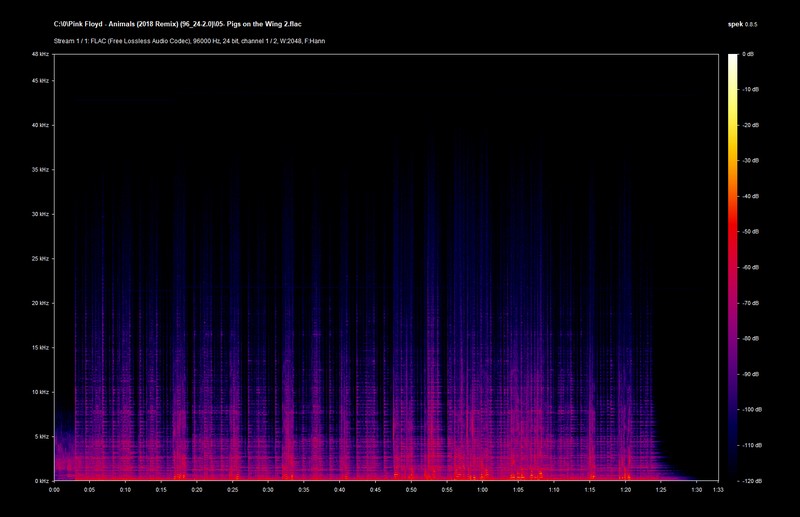Click the 1:20 time axis marker

click(x=626, y=490)
